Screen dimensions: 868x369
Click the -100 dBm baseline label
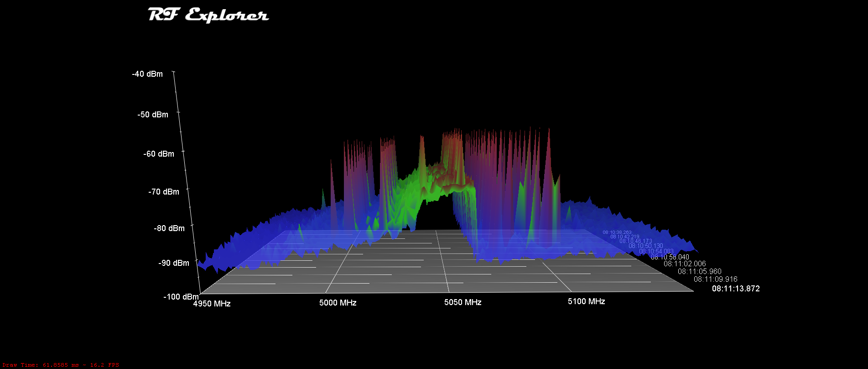click(x=181, y=297)
